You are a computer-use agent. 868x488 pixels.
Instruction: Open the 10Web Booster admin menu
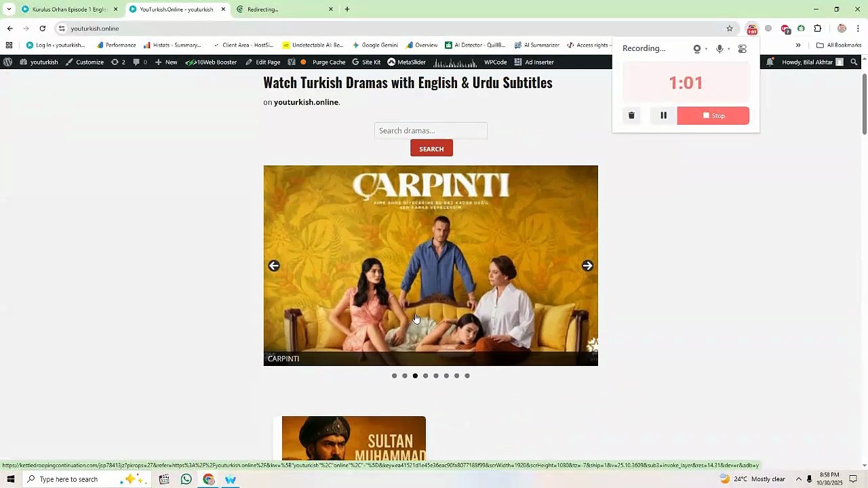click(212, 62)
